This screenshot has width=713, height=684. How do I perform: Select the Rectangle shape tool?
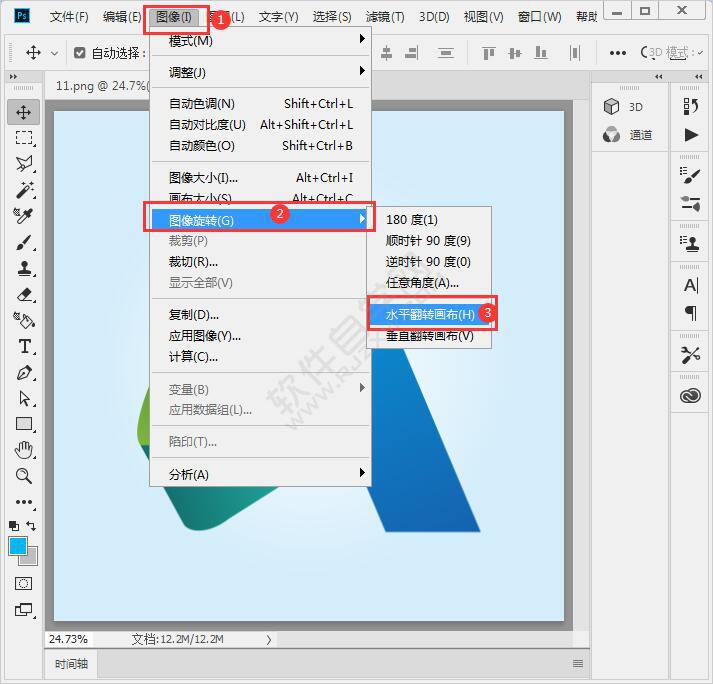click(24, 424)
